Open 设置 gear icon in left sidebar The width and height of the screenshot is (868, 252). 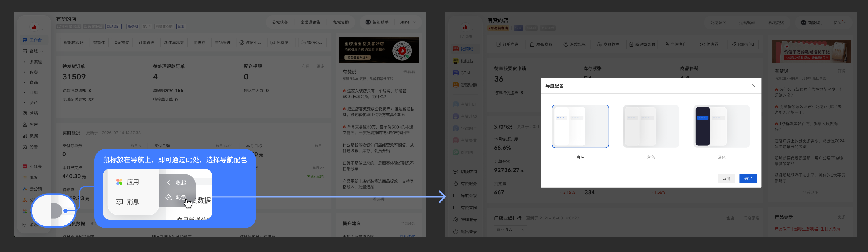click(x=25, y=147)
